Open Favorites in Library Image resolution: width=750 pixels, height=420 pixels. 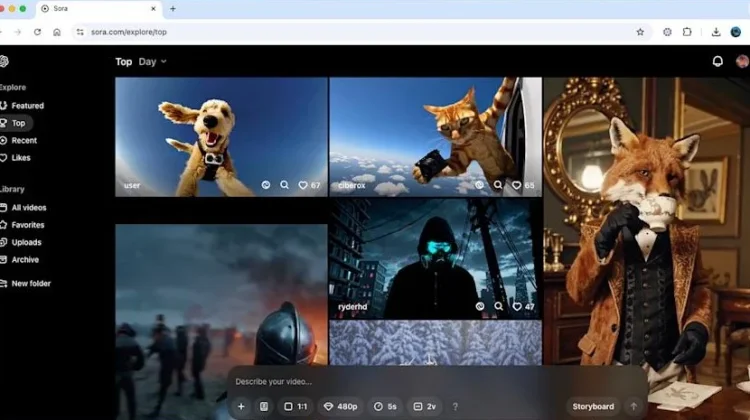[22, 225]
